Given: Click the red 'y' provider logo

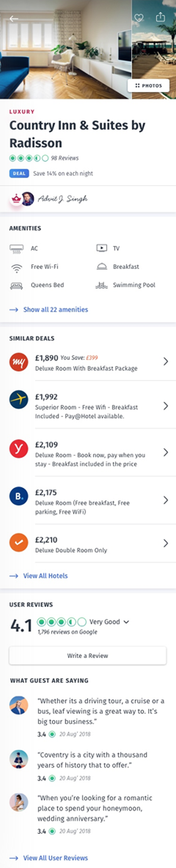Looking at the screenshot, I should click(x=19, y=448).
